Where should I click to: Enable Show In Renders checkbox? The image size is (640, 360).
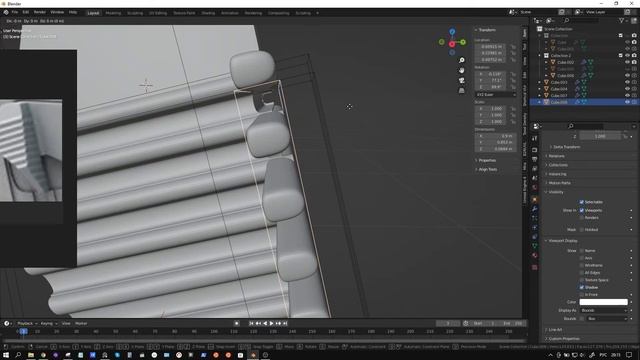[x=582, y=218]
